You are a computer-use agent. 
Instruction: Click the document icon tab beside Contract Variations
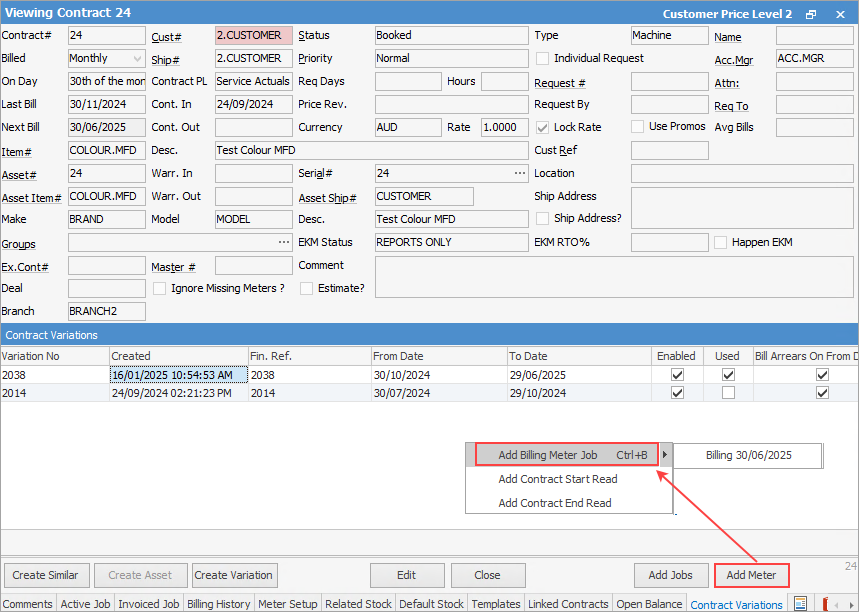coord(800,604)
